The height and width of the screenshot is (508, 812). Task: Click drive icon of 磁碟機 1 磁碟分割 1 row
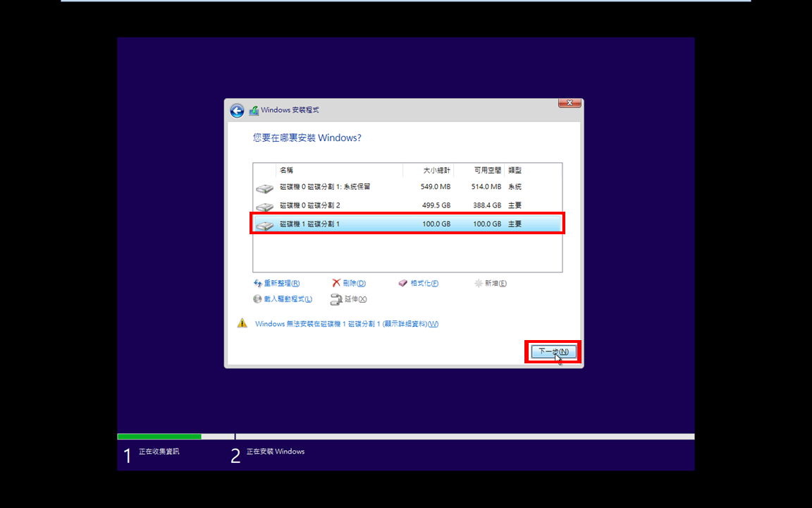264,226
